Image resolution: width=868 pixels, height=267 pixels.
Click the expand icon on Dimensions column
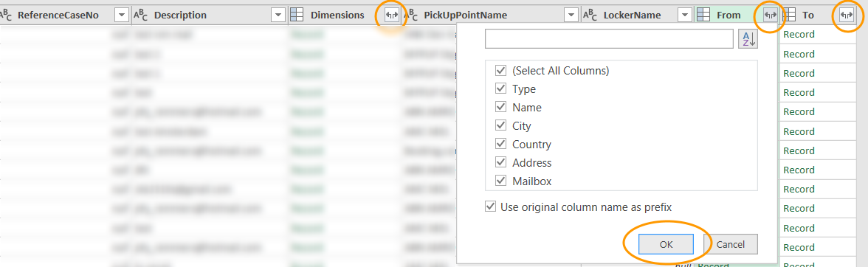click(x=391, y=15)
